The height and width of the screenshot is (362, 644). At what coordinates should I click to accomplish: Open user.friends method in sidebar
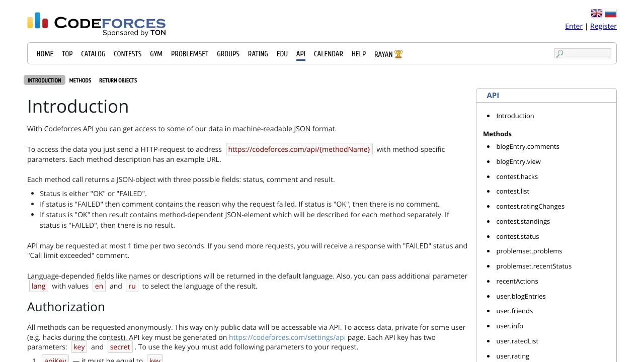[x=515, y=311]
